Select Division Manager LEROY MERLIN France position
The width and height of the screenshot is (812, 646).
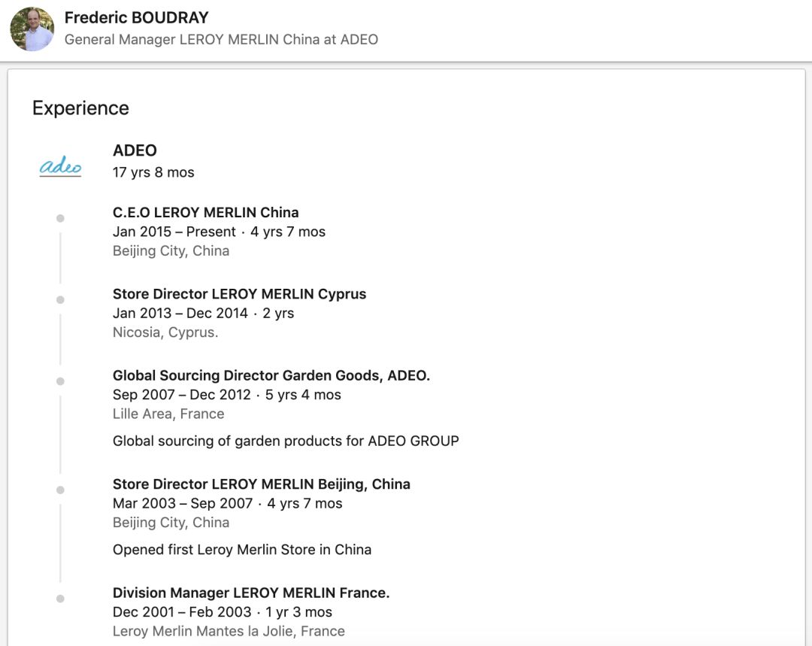coord(251,593)
